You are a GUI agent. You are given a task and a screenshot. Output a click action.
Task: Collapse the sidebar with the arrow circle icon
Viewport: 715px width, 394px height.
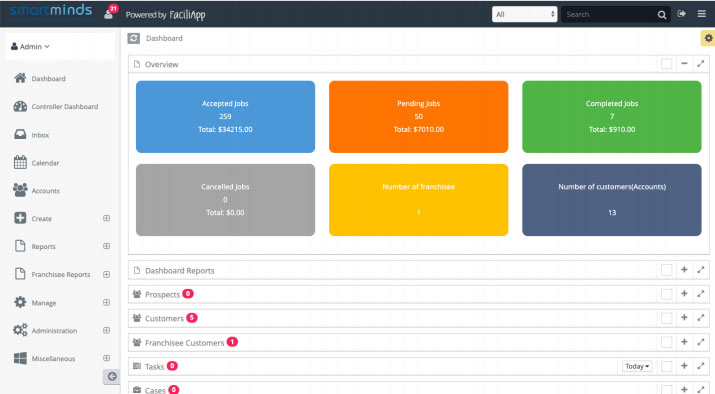click(112, 376)
